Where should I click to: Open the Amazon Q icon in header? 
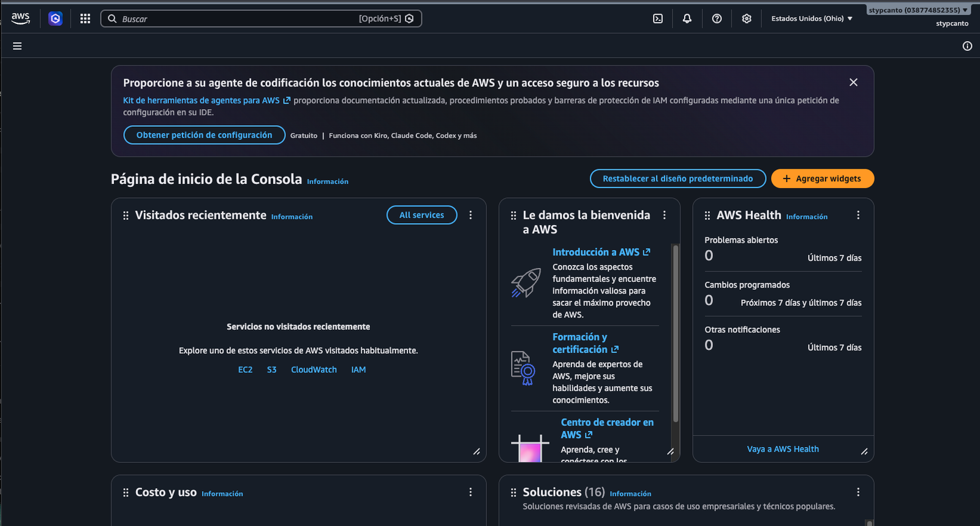click(56, 18)
